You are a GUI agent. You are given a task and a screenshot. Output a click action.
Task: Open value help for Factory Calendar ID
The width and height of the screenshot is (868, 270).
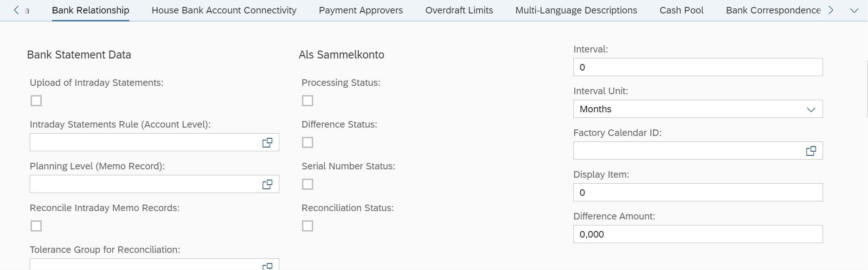click(811, 151)
